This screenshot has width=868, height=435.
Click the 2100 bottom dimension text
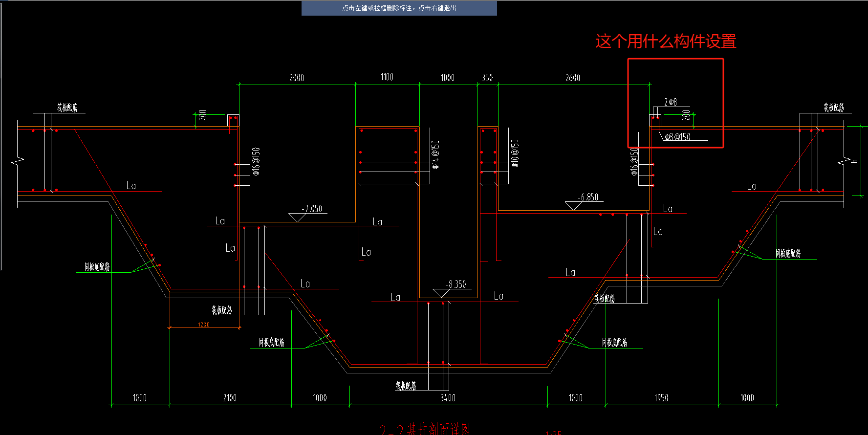pos(230,398)
